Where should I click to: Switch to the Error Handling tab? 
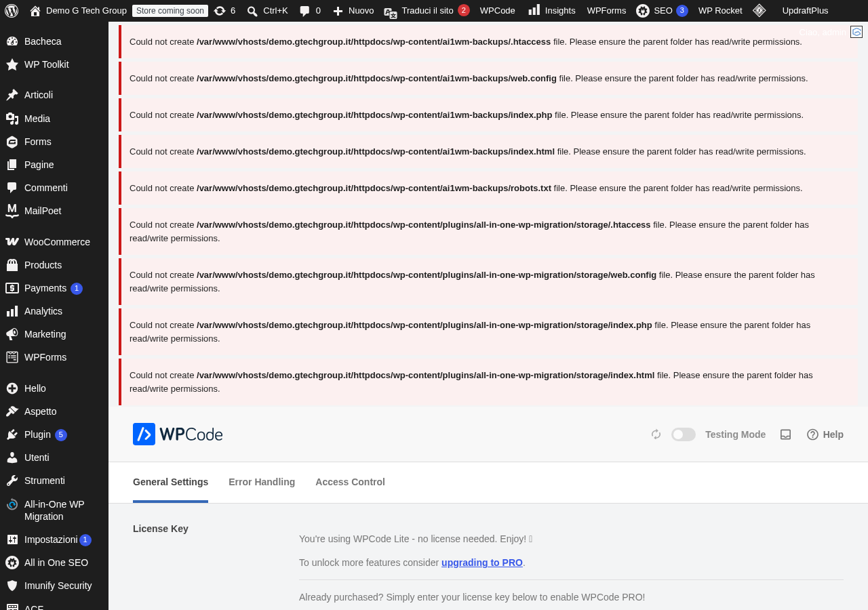[262, 482]
